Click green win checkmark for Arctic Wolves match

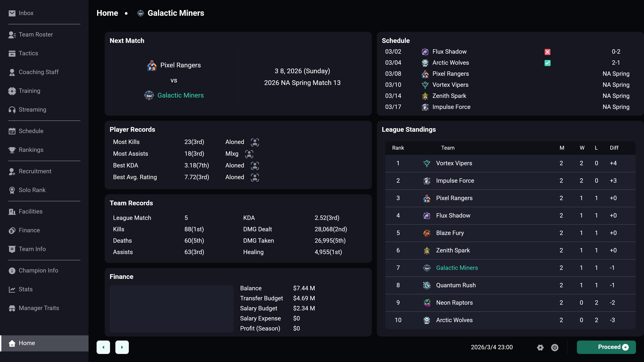pos(548,63)
